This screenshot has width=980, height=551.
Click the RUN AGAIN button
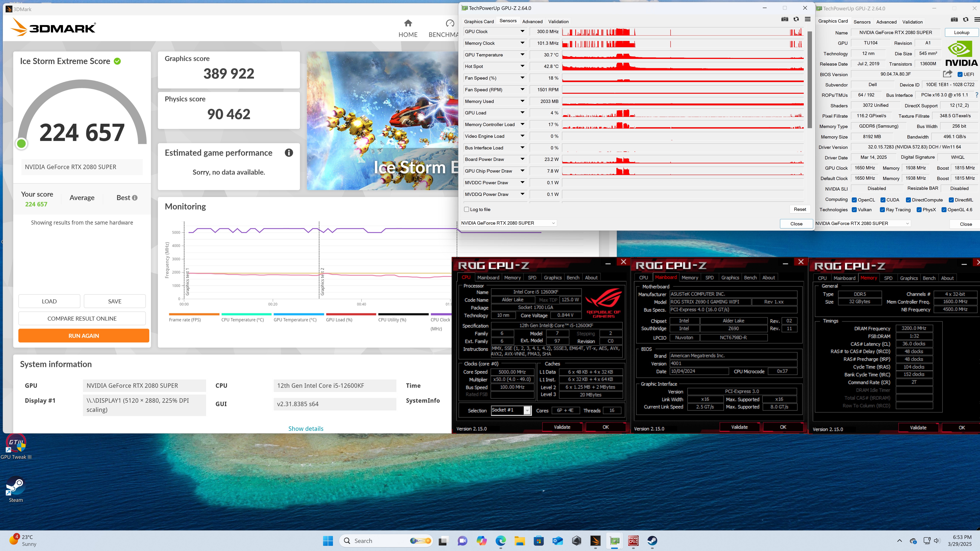click(x=84, y=336)
